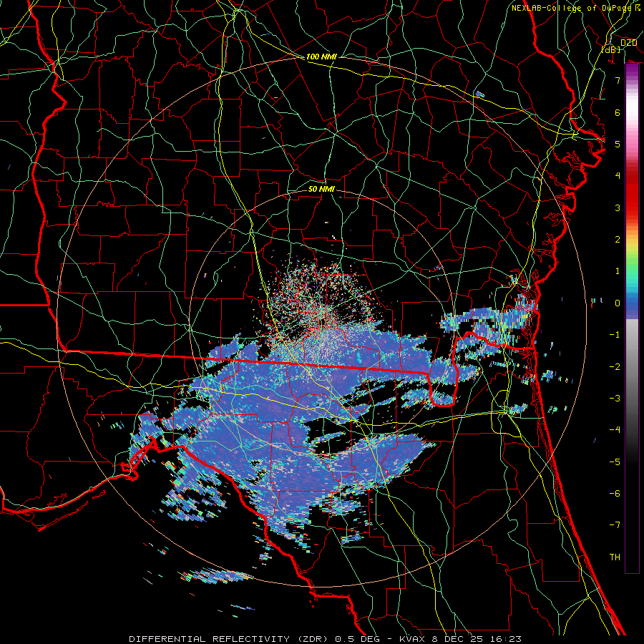Viewport: 644px width, 644px height.
Task: Click the 2 value on the dB scale
Action: coord(618,240)
